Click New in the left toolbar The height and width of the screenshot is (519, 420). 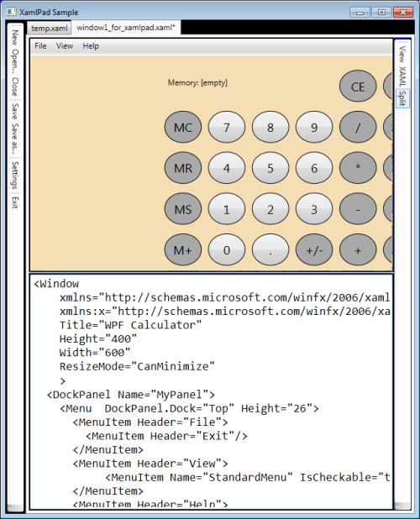pyautogui.click(x=15, y=38)
